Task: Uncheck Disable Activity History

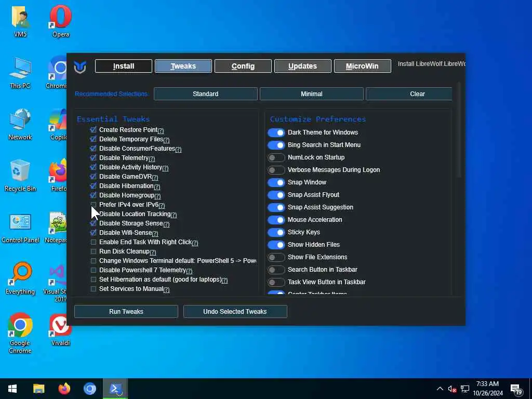Action: 94,167
